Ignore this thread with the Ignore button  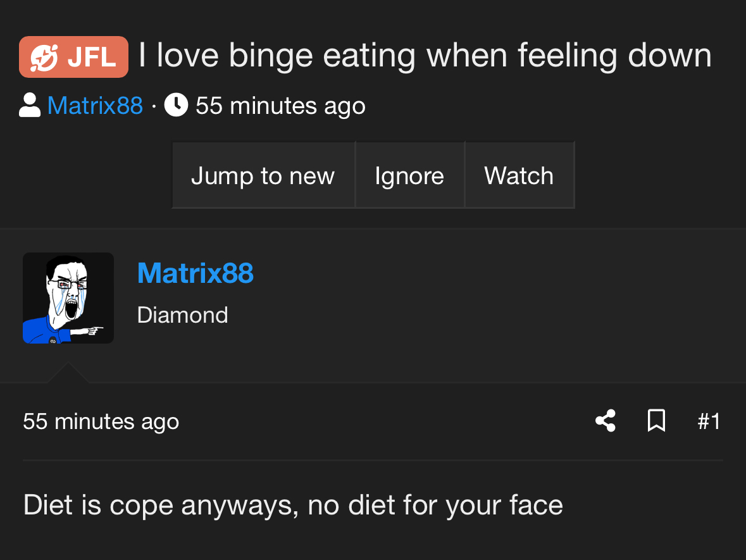click(409, 175)
